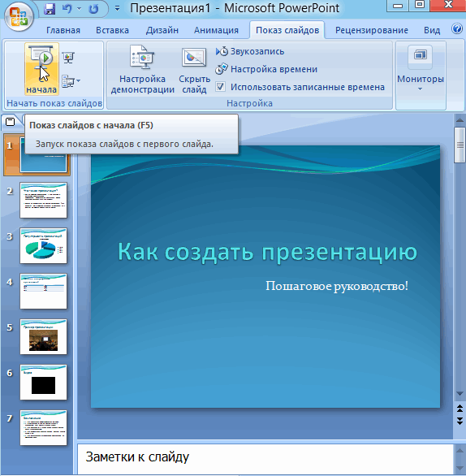Select slide 1 thumbnail
This screenshot has width=466, height=476.
[x=43, y=154]
